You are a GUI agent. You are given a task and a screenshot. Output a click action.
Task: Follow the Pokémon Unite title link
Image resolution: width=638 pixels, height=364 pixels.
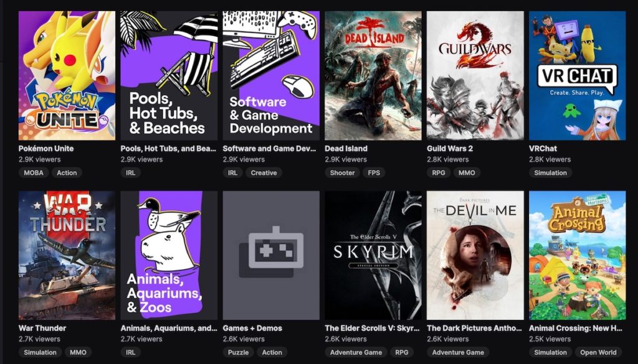click(46, 149)
